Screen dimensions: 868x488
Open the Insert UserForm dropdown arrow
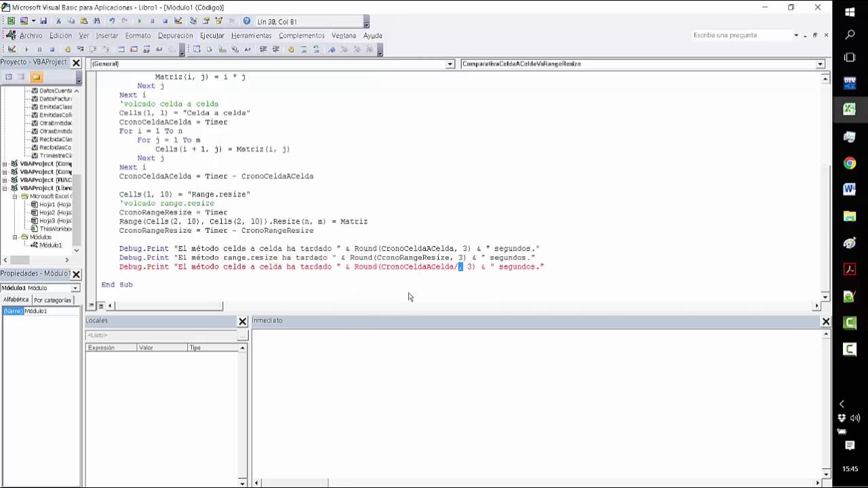[x=33, y=21]
